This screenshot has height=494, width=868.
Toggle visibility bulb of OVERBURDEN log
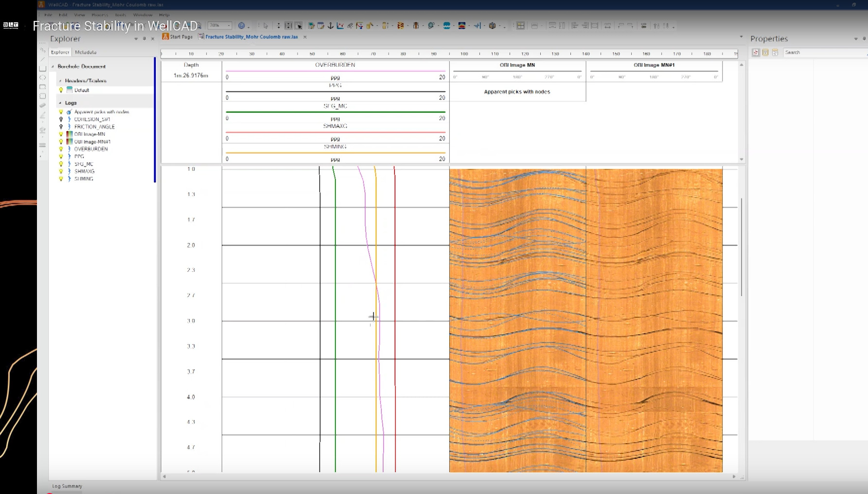61,149
